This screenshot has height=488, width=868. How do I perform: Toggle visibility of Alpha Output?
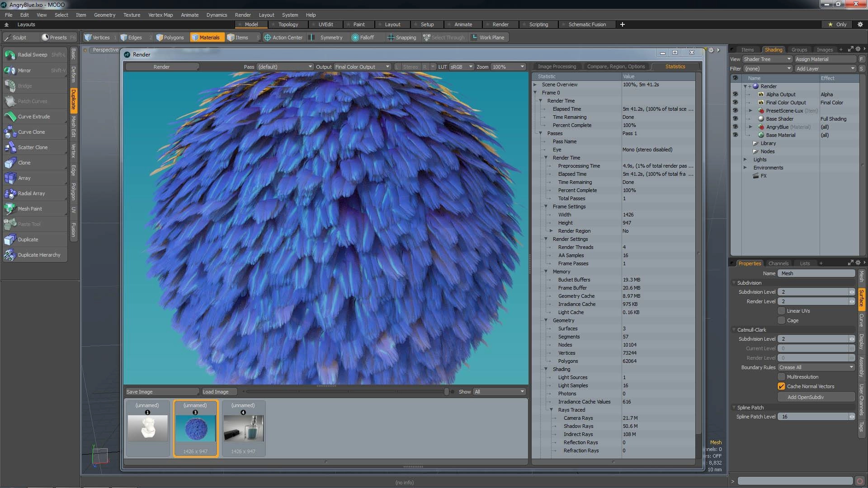(x=735, y=94)
